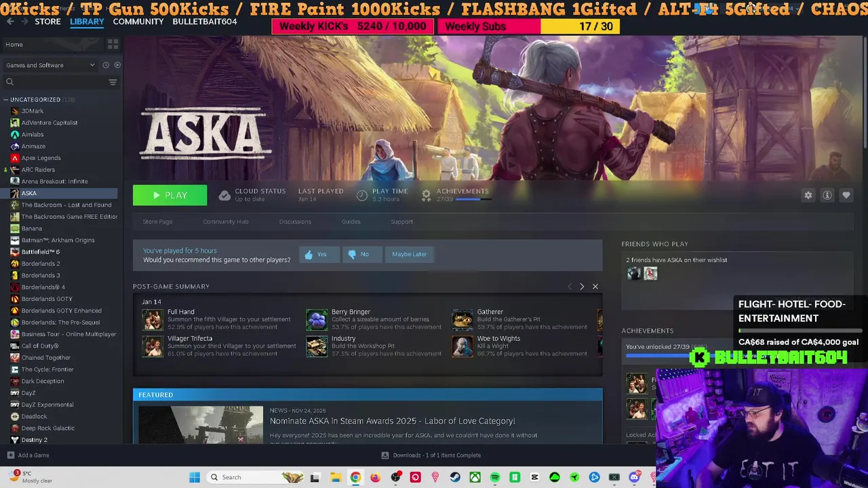The width and height of the screenshot is (868, 488).
Task: Open the Community Hub tab
Action: point(225,222)
